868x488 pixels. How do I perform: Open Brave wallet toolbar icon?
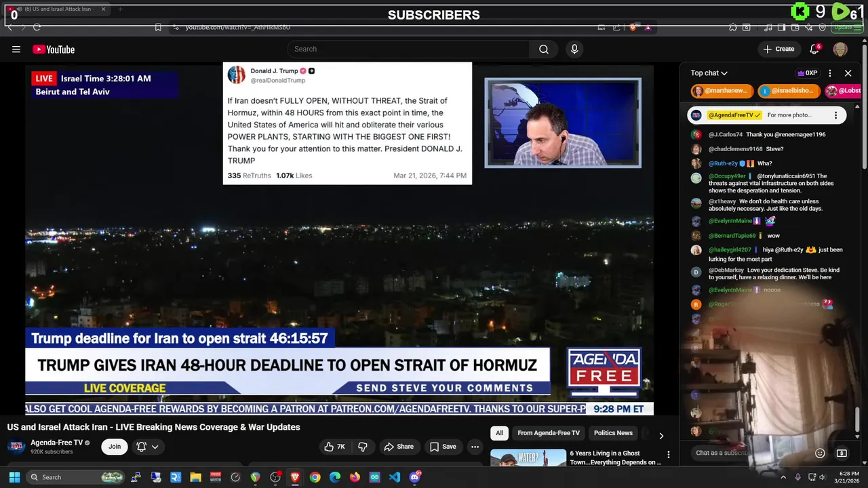click(x=795, y=27)
